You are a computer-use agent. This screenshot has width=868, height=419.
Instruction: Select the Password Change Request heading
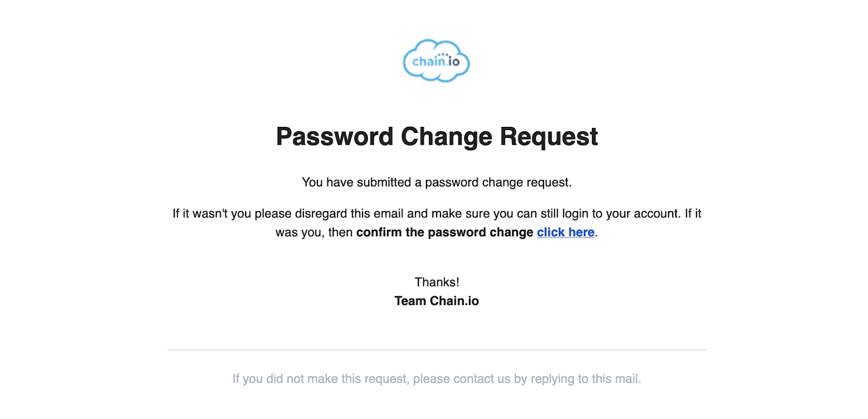point(437,137)
